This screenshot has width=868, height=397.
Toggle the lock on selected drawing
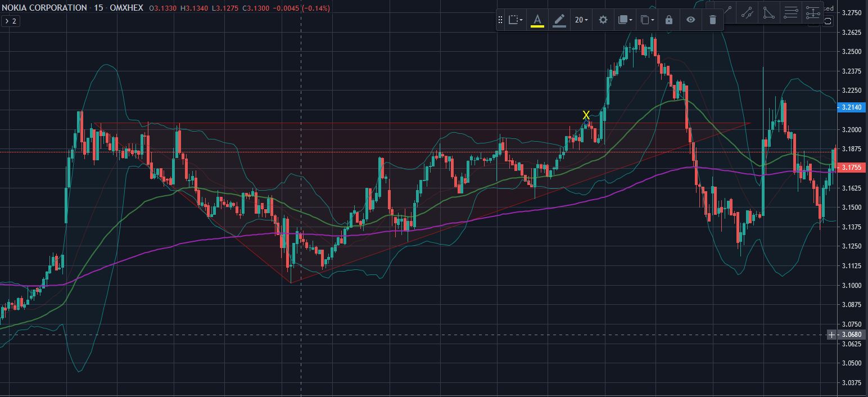668,20
